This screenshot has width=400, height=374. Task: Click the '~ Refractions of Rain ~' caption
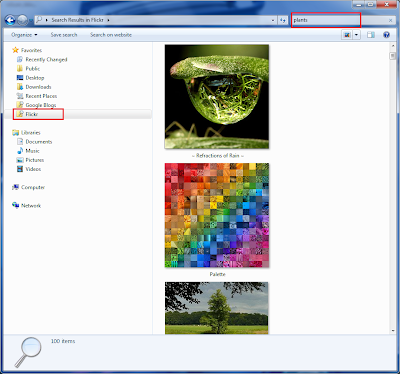click(218, 156)
